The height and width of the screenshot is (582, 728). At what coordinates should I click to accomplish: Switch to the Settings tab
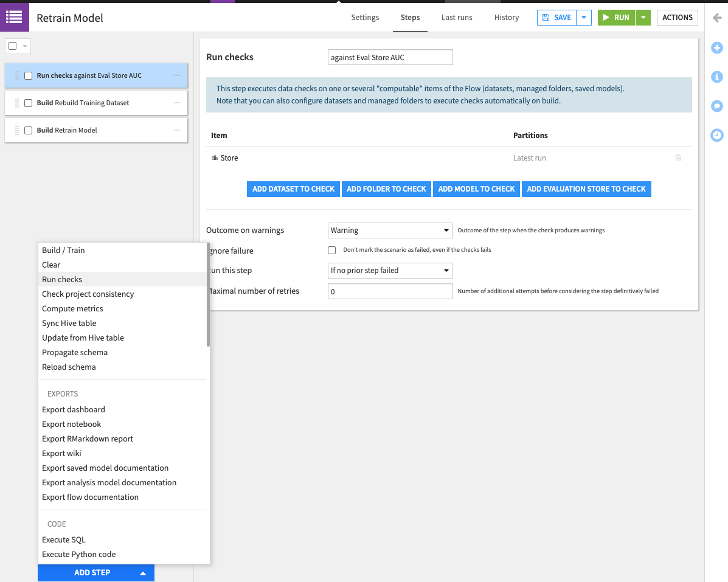point(365,18)
